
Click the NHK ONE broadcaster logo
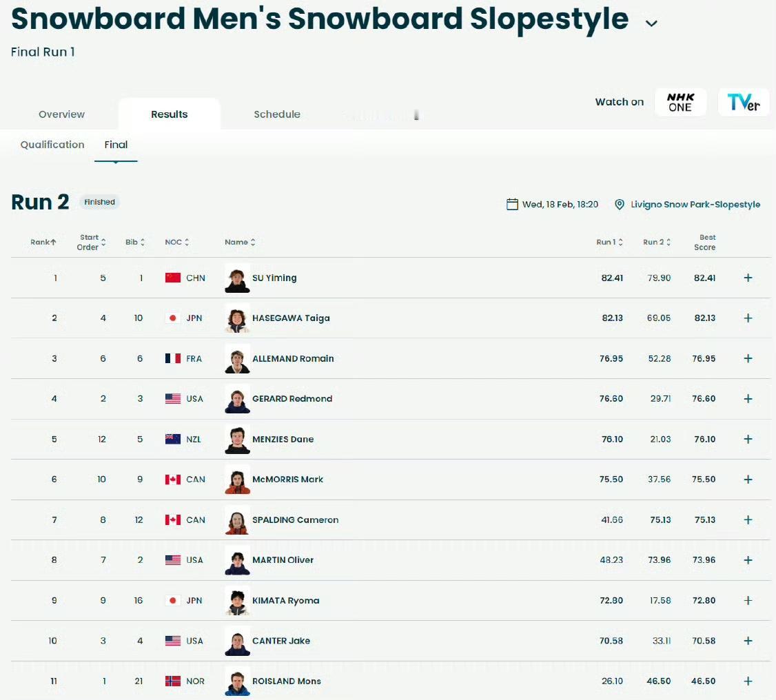tap(680, 102)
